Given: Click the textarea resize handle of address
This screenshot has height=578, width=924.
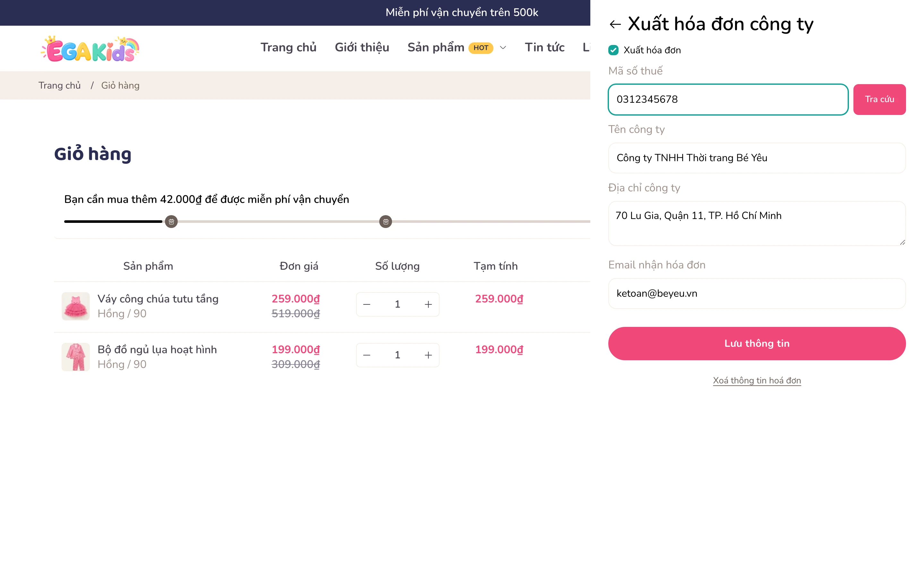Looking at the screenshot, I should [x=902, y=242].
